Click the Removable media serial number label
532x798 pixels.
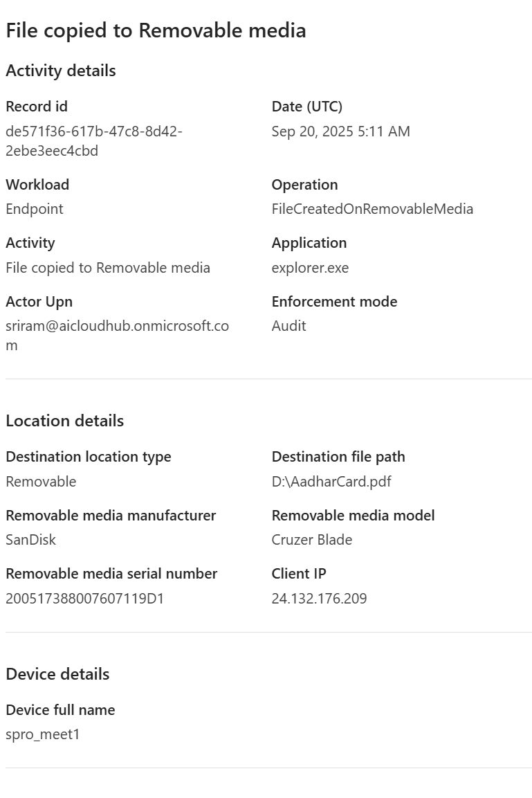coord(111,574)
